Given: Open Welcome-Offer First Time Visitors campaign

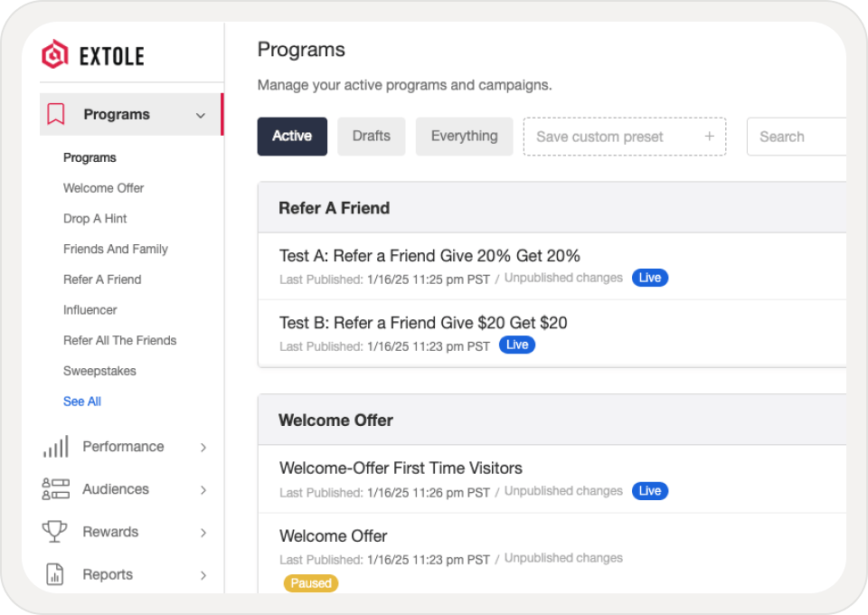Looking at the screenshot, I should (x=401, y=468).
